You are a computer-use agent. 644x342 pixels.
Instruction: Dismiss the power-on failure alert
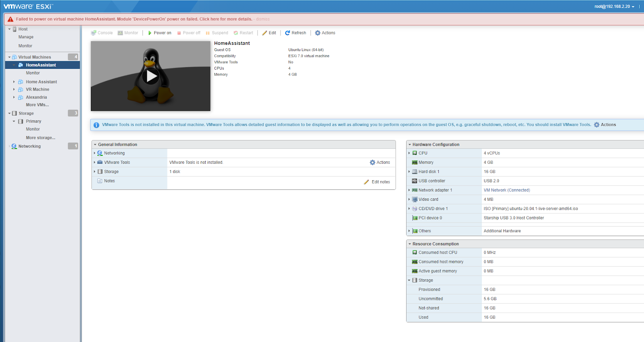click(263, 19)
